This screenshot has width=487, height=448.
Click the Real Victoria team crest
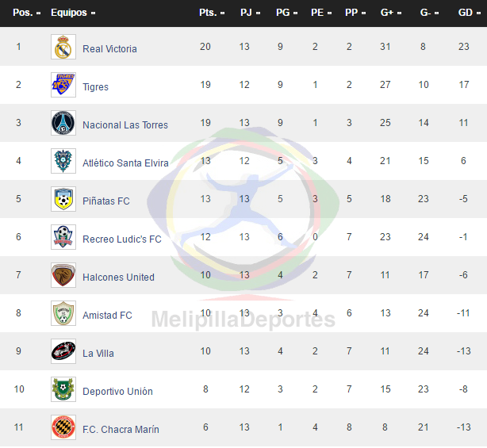pyautogui.click(x=63, y=47)
